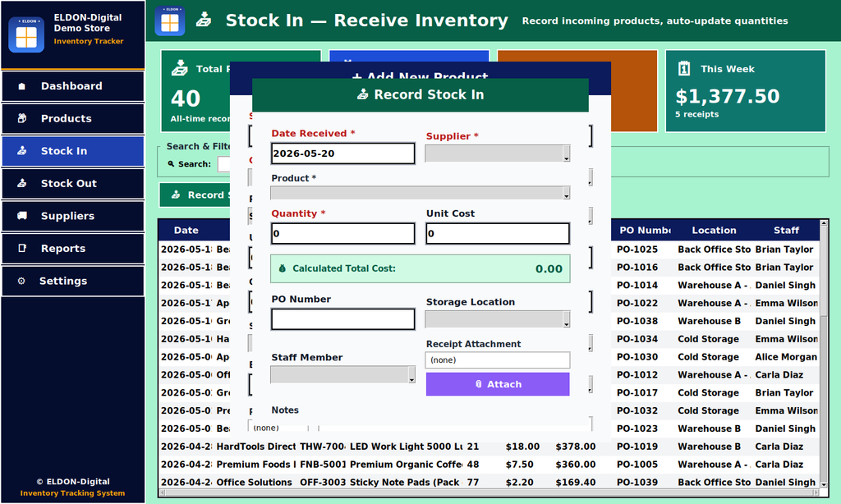Screen dimensions: 841x504
Task: Select the PO-1025 cell
Action: tap(637, 250)
